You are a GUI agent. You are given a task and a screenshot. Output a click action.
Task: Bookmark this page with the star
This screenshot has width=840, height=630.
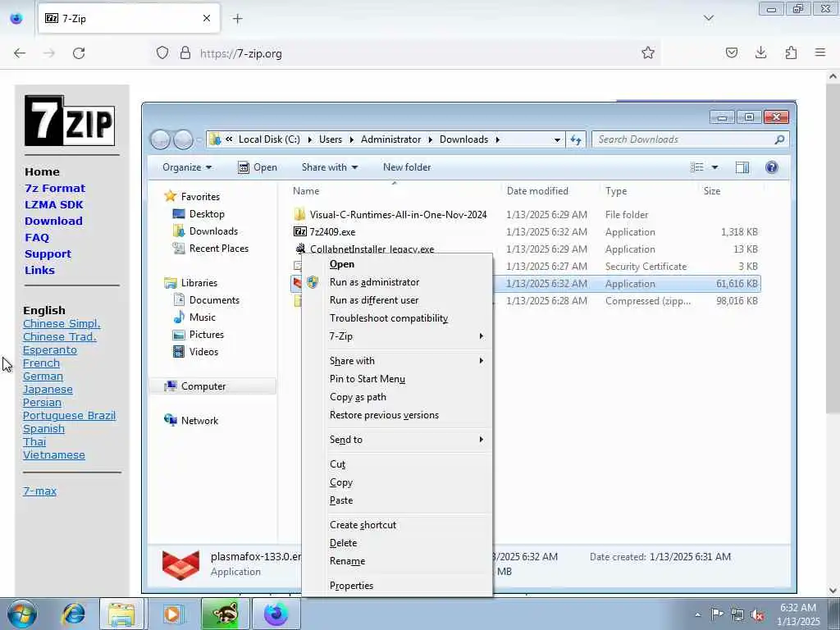point(648,52)
